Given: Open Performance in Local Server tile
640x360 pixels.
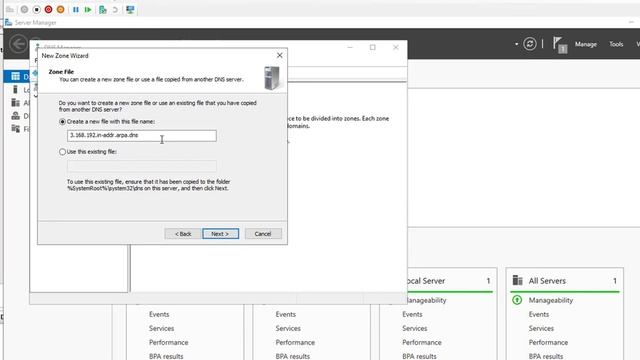Looking at the screenshot, I should 422,342.
